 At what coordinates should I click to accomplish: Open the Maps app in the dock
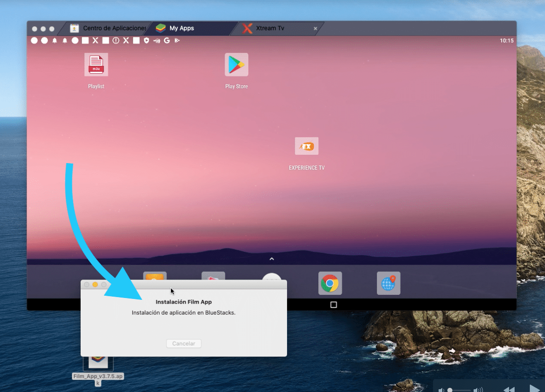pos(388,283)
